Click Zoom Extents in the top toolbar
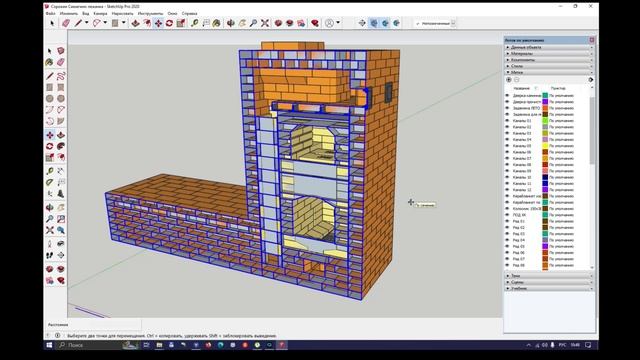Image resolution: width=640 pixels, height=360 pixels. click(265, 23)
